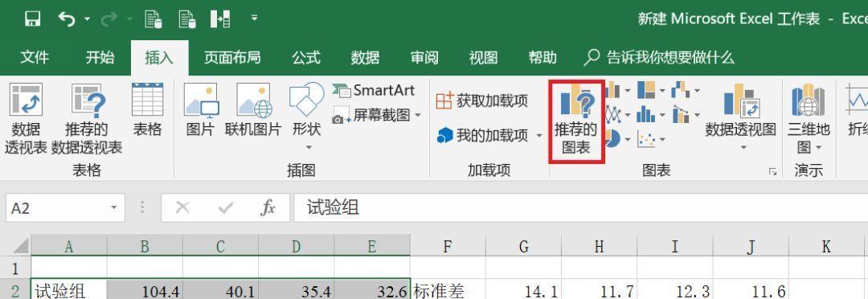Insert a 联机图片

(253, 109)
